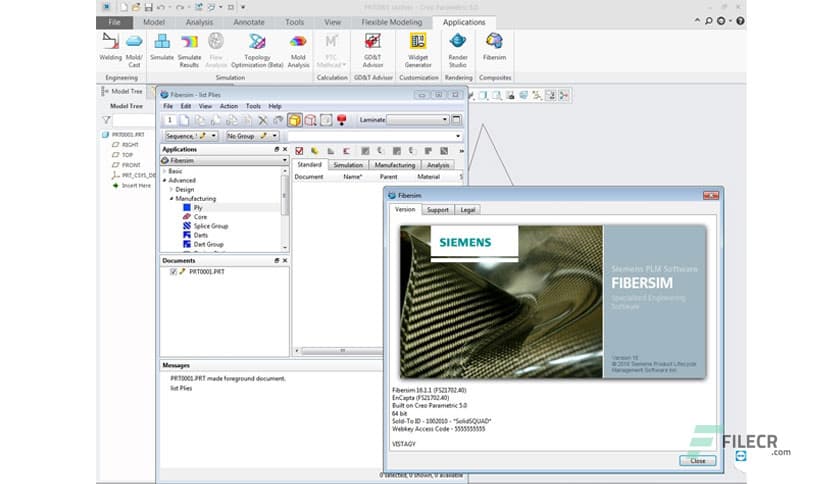
Task: Click the horizontal scrollbar under the ply list
Action: [342, 351]
